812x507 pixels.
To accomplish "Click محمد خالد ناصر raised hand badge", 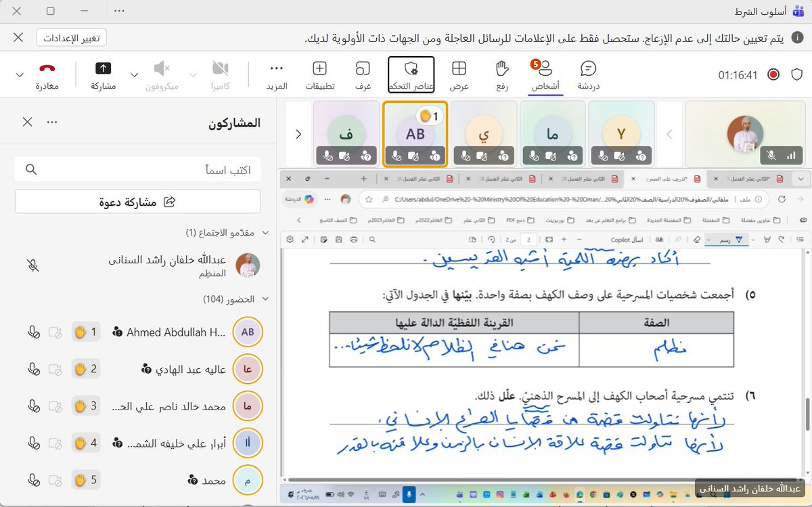I will [87, 406].
